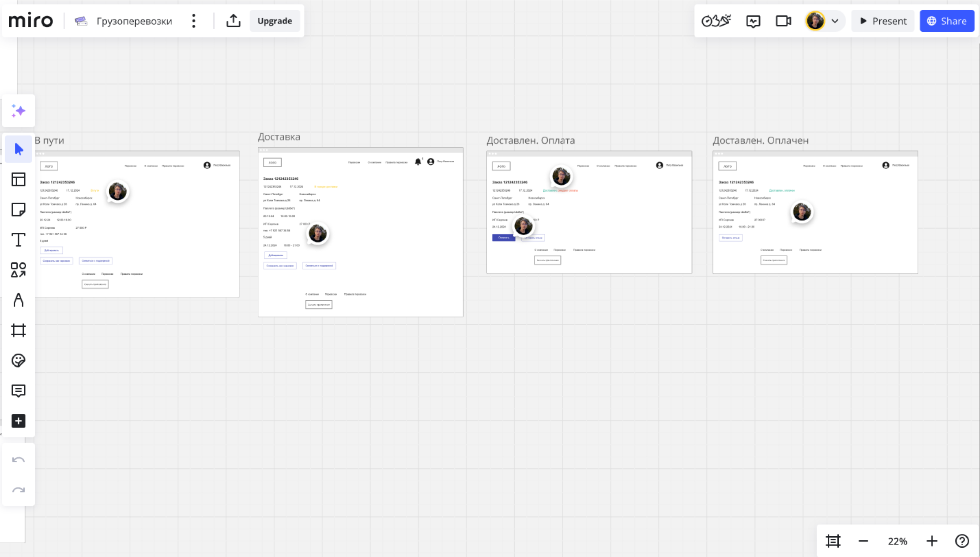
Task: Start Present mode
Action: pos(883,21)
